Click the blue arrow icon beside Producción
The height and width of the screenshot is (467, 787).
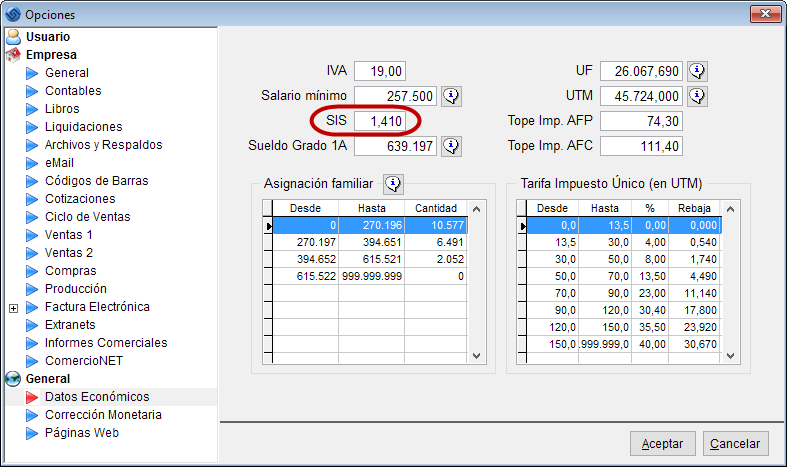pos(32,289)
